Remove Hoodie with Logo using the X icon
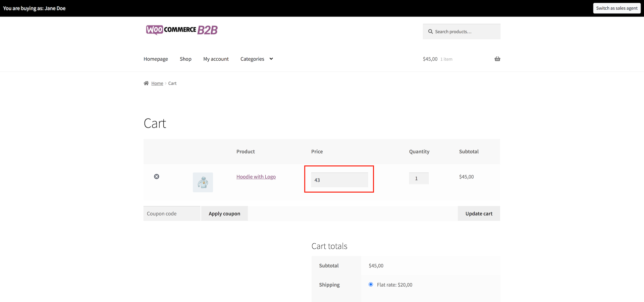Viewport: 644px width, 302px height. tap(156, 177)
